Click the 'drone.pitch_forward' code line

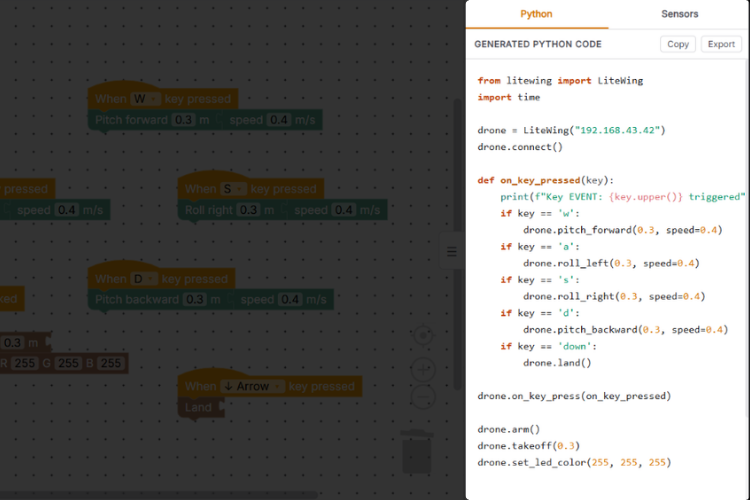click(x=622, y=230)
